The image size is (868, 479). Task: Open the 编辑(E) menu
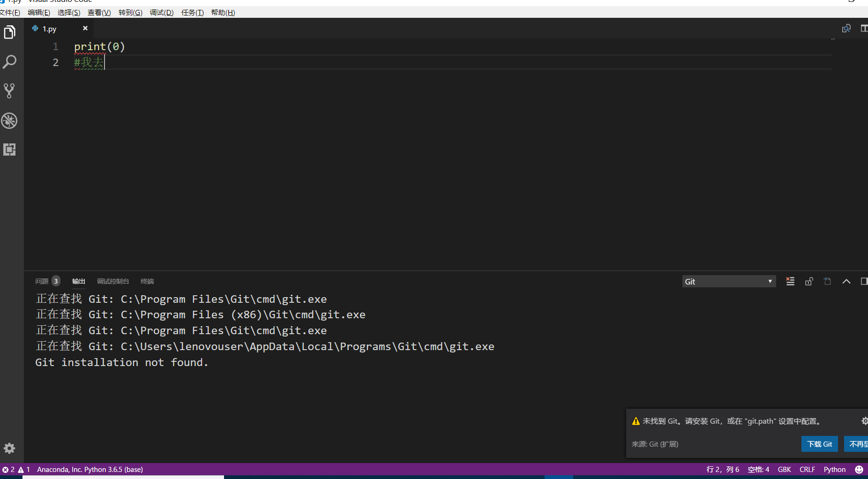39,13
